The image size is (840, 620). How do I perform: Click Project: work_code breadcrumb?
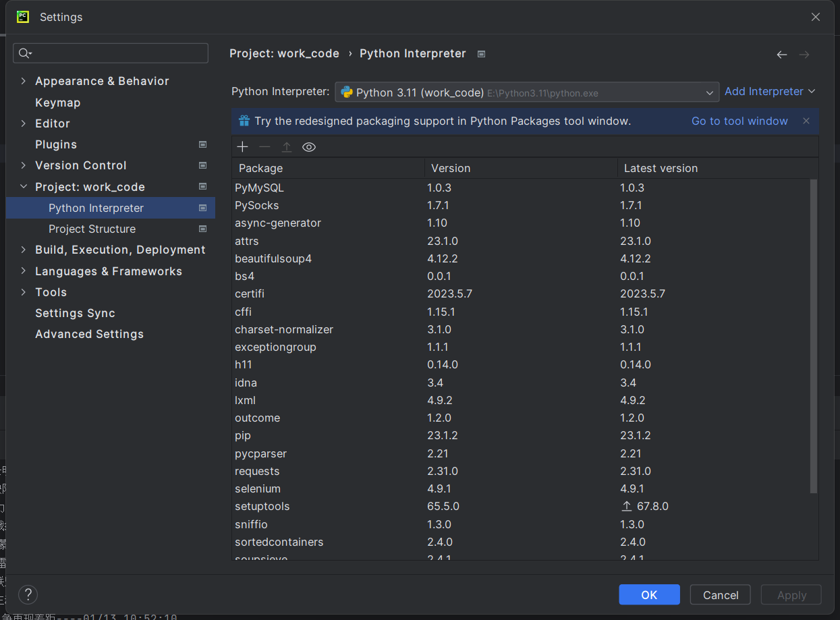284,53
